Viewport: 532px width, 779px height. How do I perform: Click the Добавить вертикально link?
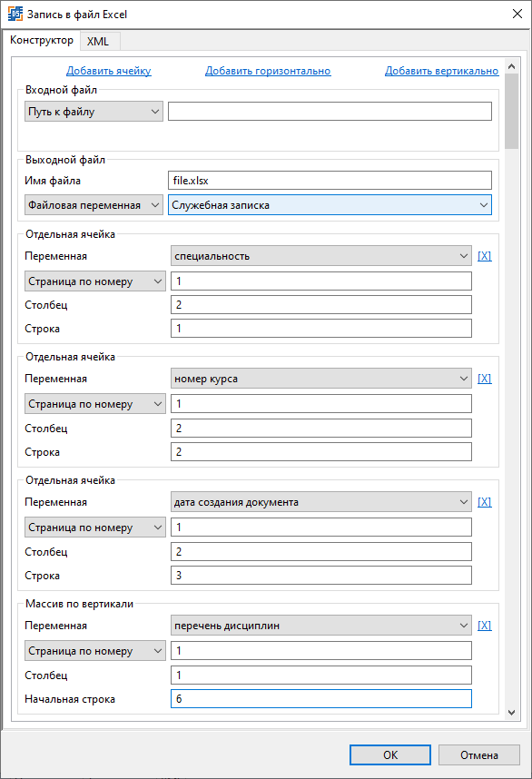[x=441, y=71]
